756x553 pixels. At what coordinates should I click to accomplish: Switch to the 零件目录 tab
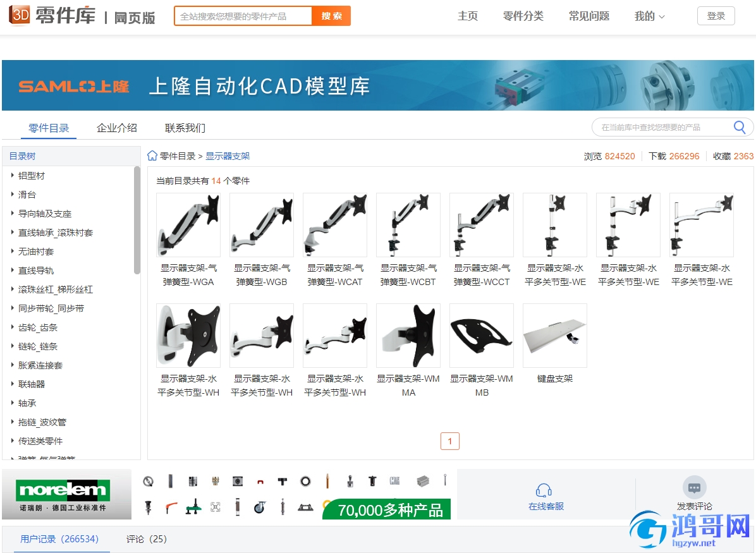[x=49, y=128]
